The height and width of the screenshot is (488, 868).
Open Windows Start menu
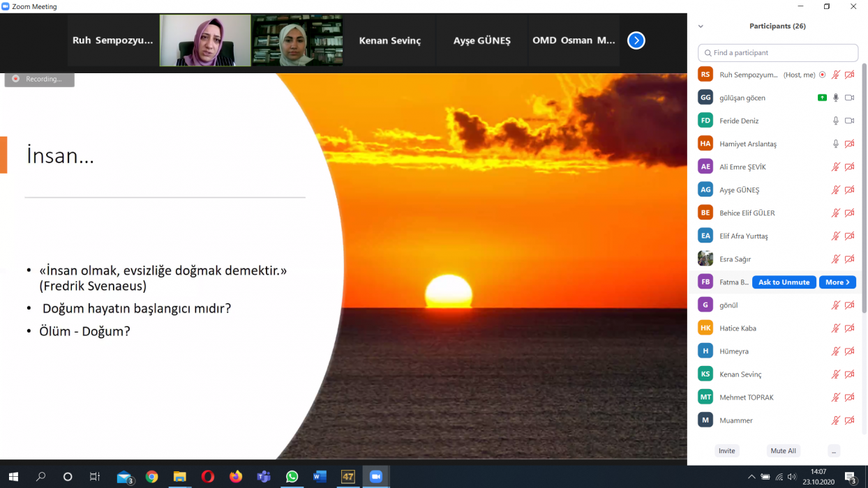(13, 477)
